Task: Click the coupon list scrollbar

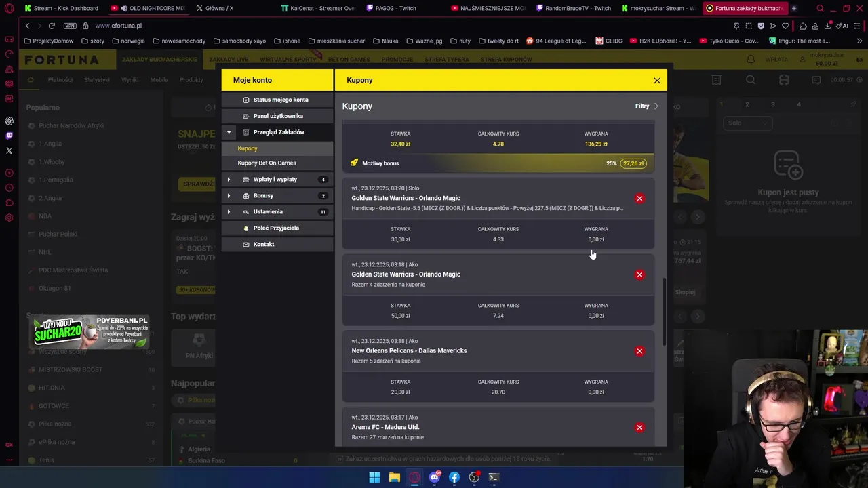Action: click(x=664, y=312)
